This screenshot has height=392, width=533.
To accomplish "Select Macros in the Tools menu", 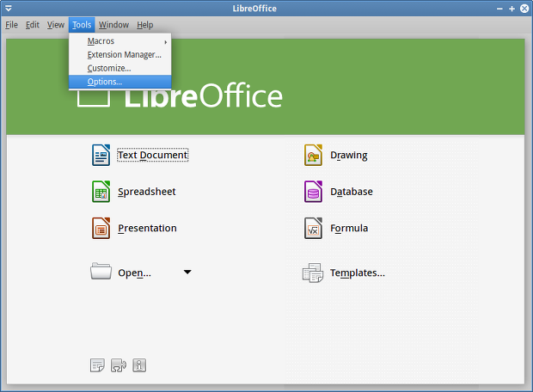I will click(x=120, y=41).
